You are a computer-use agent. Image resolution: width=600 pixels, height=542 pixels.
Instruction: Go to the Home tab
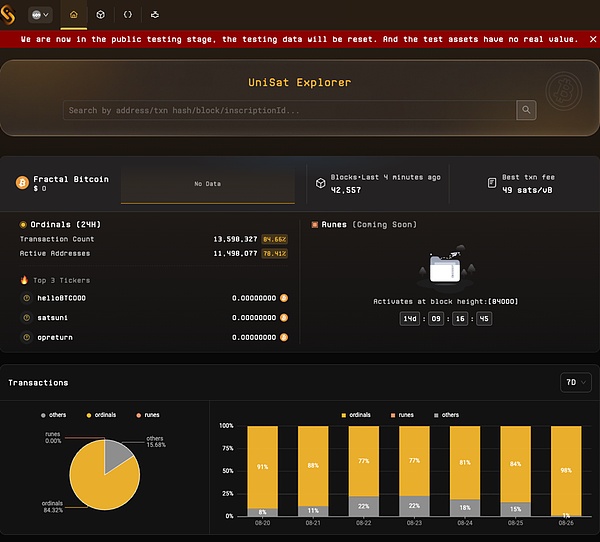73,15
